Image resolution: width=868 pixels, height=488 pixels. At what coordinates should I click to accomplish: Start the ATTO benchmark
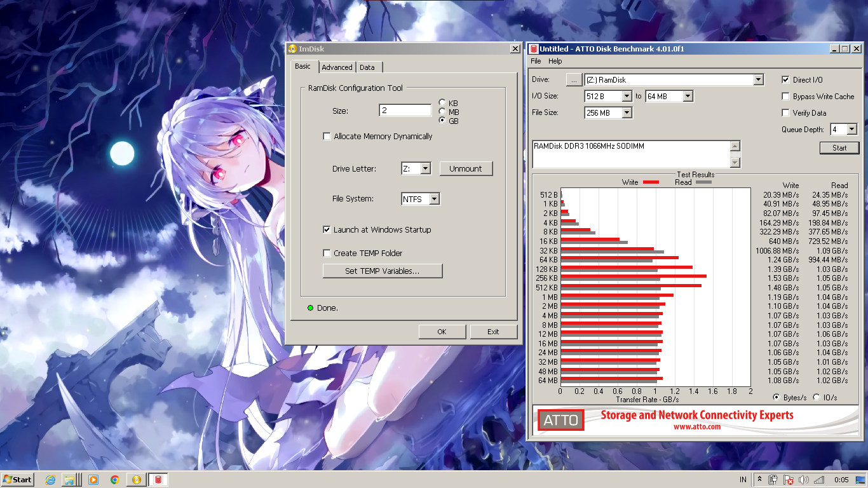[x=839, y=148]
